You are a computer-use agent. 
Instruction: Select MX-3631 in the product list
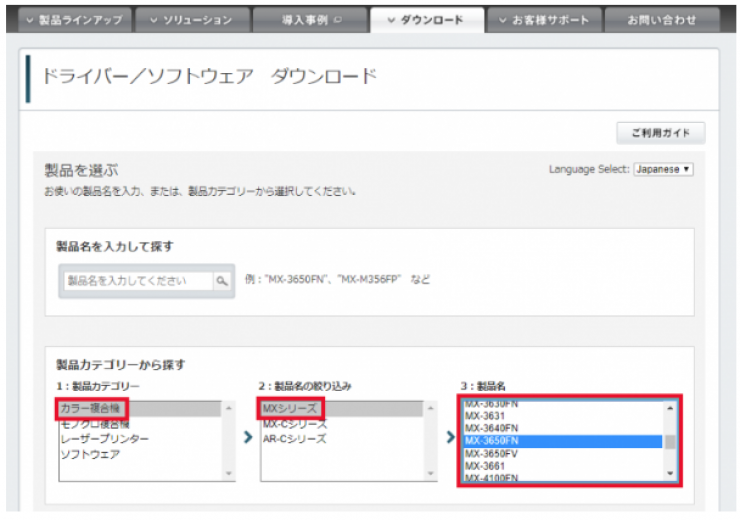coord(563,416)
